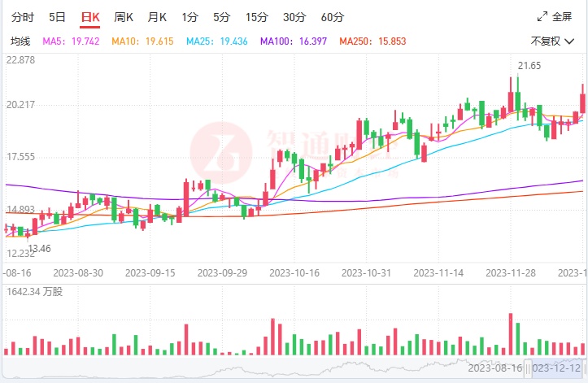Click the 21.65 high price marker

[x=529, y=65]
